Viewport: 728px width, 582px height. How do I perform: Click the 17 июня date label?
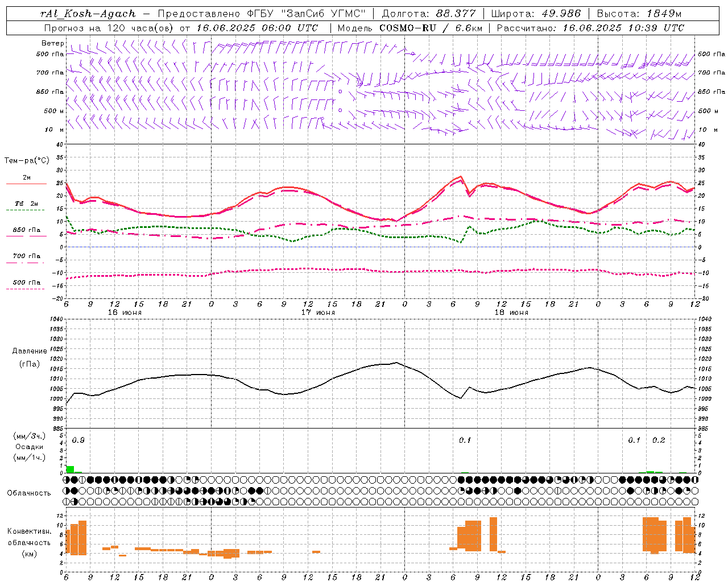318,313
